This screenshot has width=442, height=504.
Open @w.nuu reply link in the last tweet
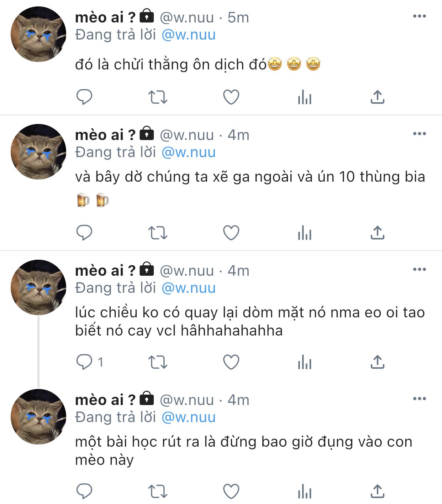tap(189, 417)
